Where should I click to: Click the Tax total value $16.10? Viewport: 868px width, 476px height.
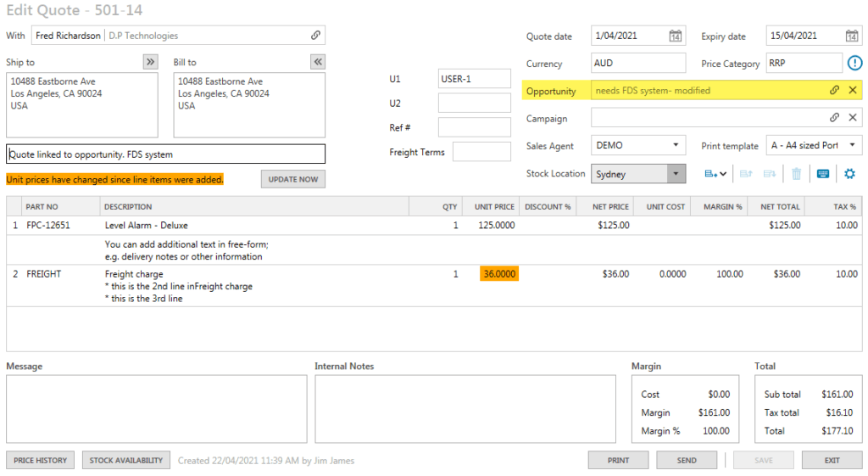tap(839, 412)
